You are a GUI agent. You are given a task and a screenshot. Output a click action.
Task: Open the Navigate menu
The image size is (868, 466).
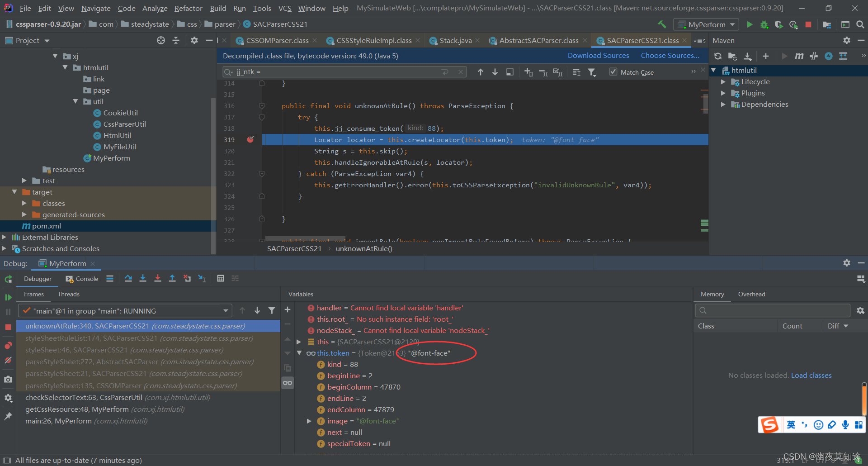click(x=96, y=8)
